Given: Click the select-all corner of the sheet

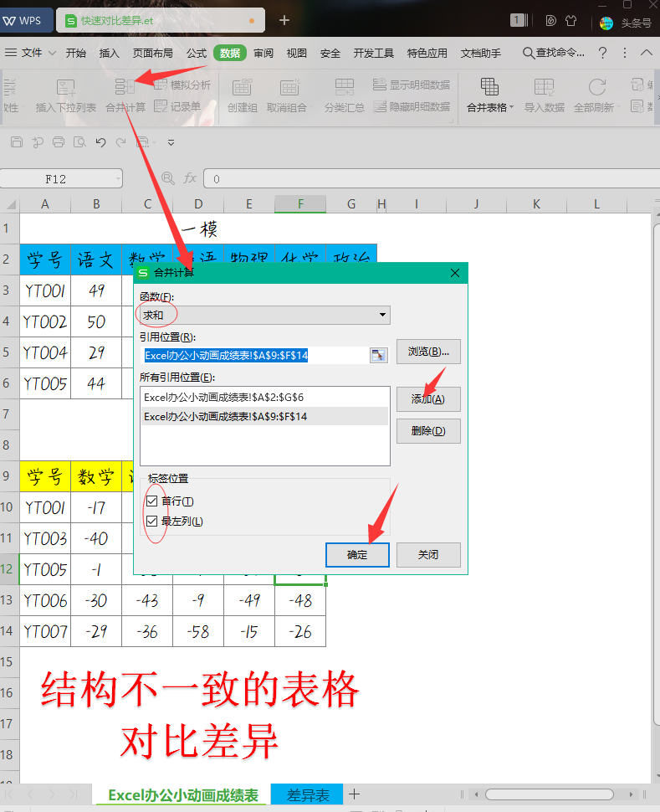Looking at the screenshot, I should [x=10, y=204].
